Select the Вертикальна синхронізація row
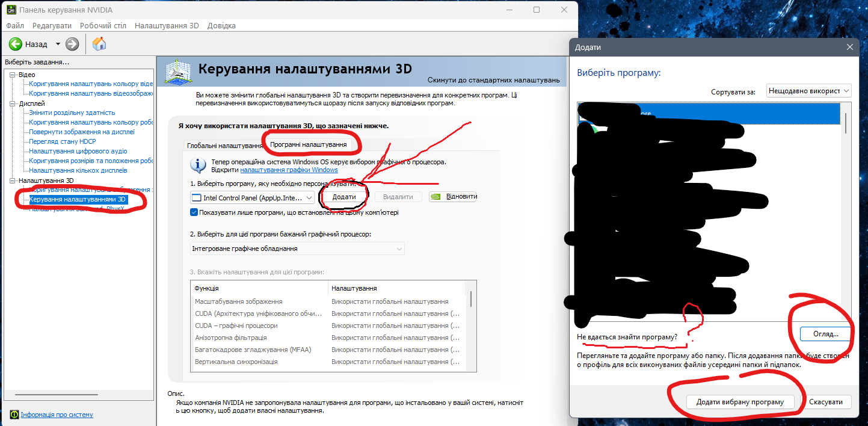The width and height of the screenshot is (868, 426). [x=329, y=362]
